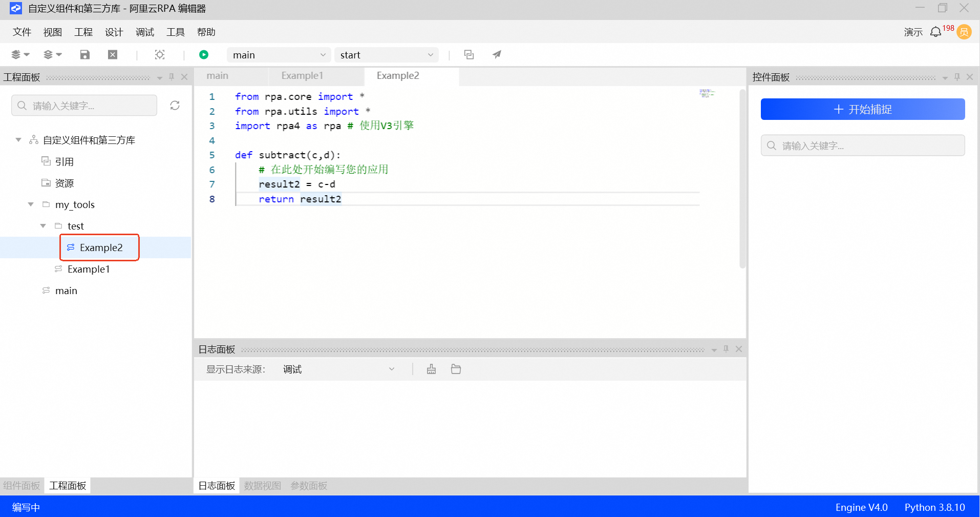
Task: Click the capture element icon in toolbar
Action: (x=160, y=55)
